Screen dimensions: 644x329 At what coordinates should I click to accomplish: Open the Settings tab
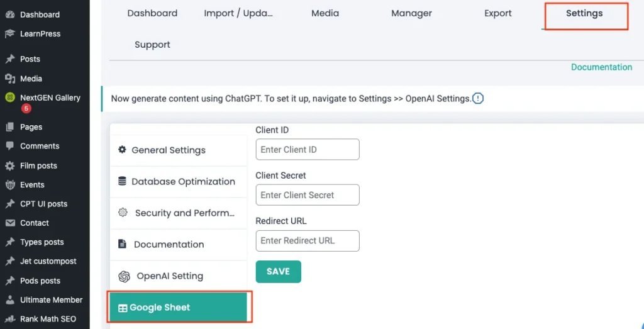coord(584,13)
